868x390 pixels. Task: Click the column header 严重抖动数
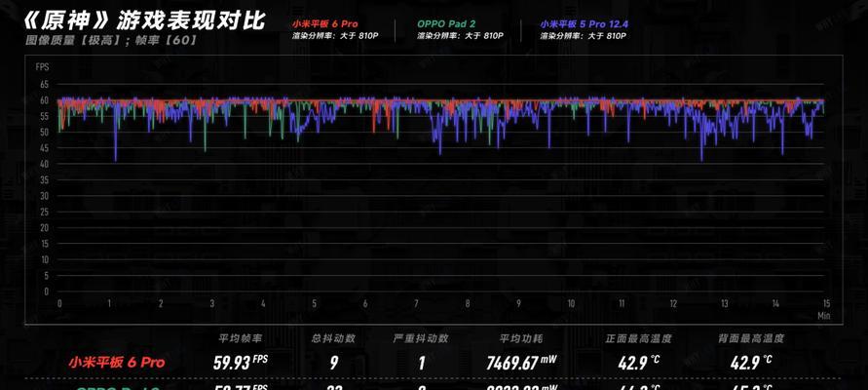point(421,338)
